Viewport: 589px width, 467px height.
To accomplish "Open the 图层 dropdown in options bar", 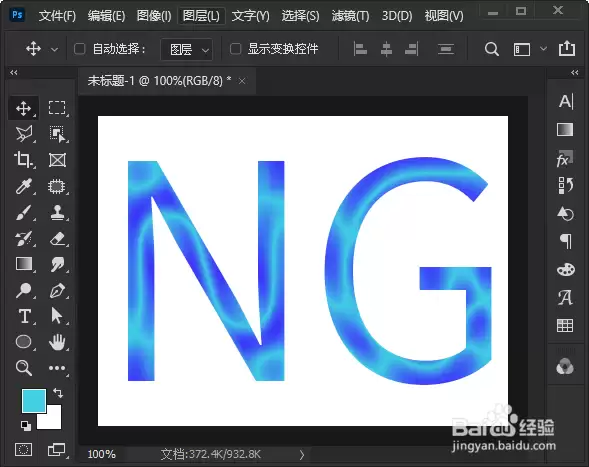I will coord(187,49).
